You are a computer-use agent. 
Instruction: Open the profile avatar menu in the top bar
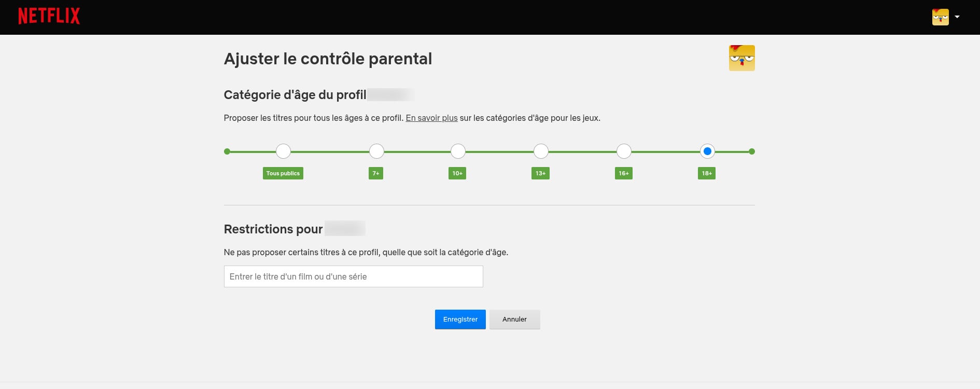tap(940, 16)
